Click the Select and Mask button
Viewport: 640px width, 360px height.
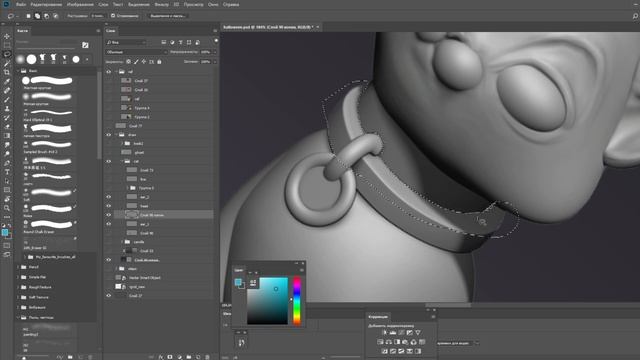click(168, 16)
